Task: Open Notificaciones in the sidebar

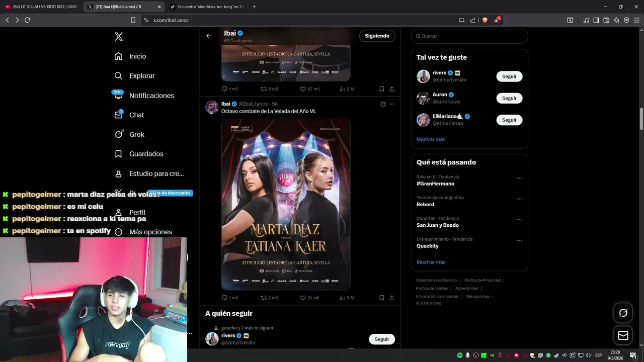Action: pos(144,96)
